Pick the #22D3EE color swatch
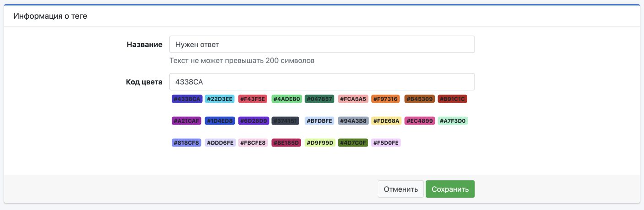 point(220,99)
